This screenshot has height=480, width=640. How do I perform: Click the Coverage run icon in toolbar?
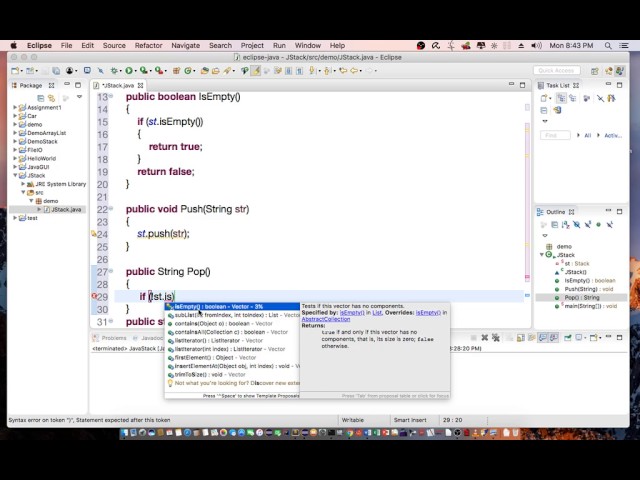(x=143, y=71)
